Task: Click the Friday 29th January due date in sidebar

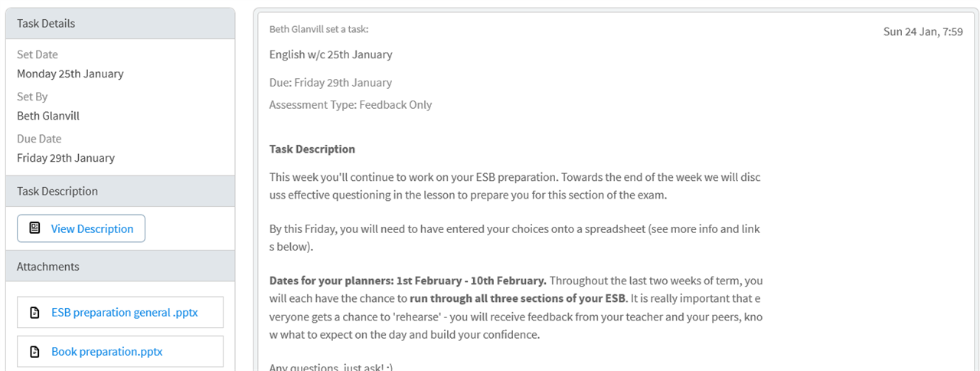Action: pyautogui.click(x=66, y=159)
